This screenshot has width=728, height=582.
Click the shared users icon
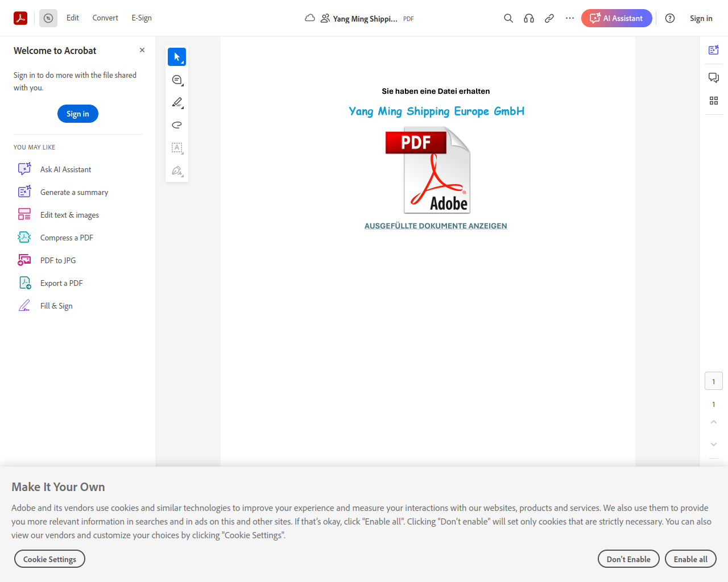tap(325, 18)
